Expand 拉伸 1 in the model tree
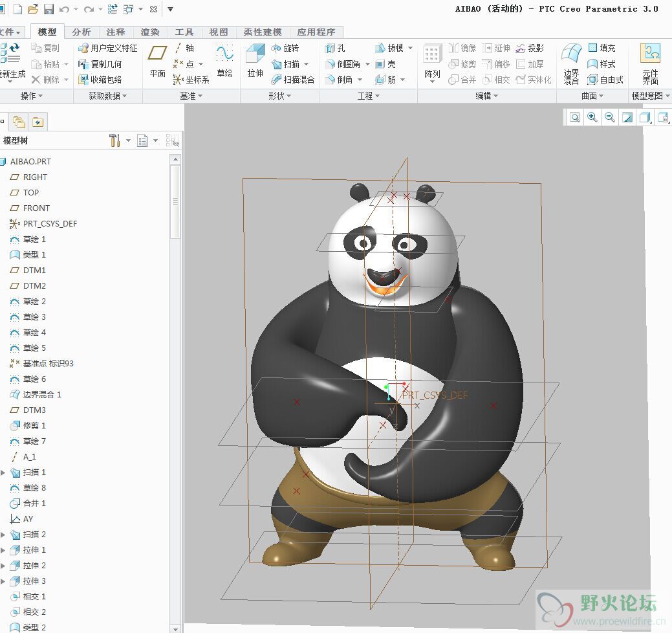672x633 pixels. [3, 550]
